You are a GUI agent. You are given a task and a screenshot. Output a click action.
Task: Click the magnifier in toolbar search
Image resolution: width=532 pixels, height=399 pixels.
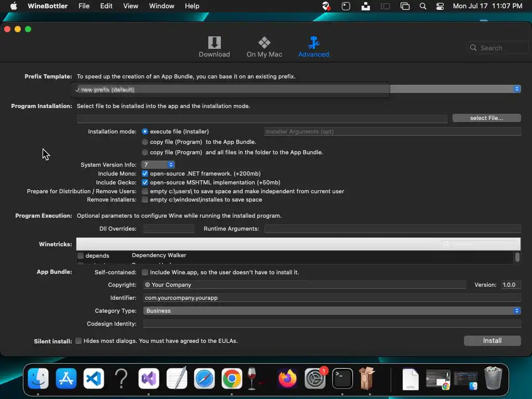click(473, 48)
